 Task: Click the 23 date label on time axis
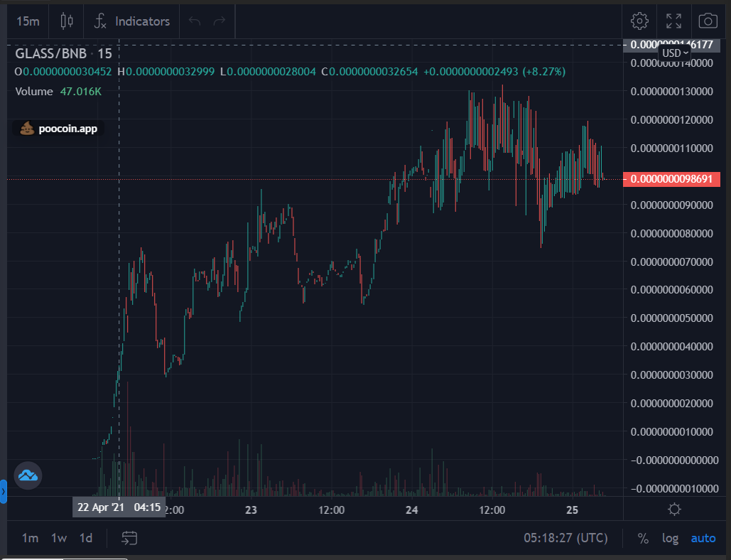click(x=251, y=510)
